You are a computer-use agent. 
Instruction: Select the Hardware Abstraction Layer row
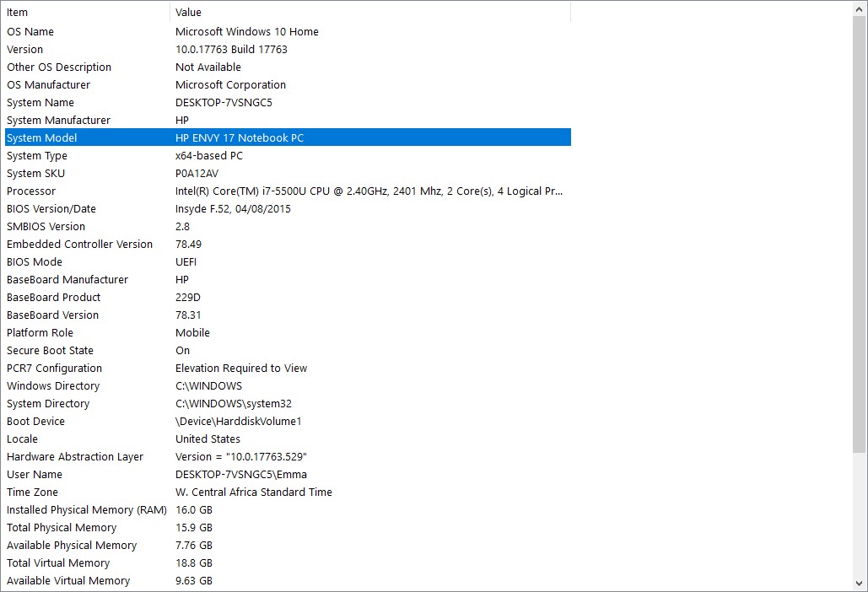pos(288,456)
